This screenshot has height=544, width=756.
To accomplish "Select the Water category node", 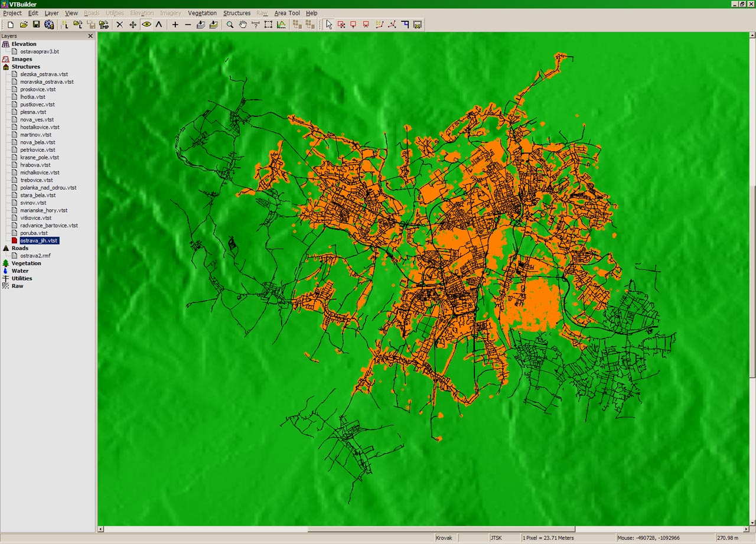I will [x=20, y=271].
